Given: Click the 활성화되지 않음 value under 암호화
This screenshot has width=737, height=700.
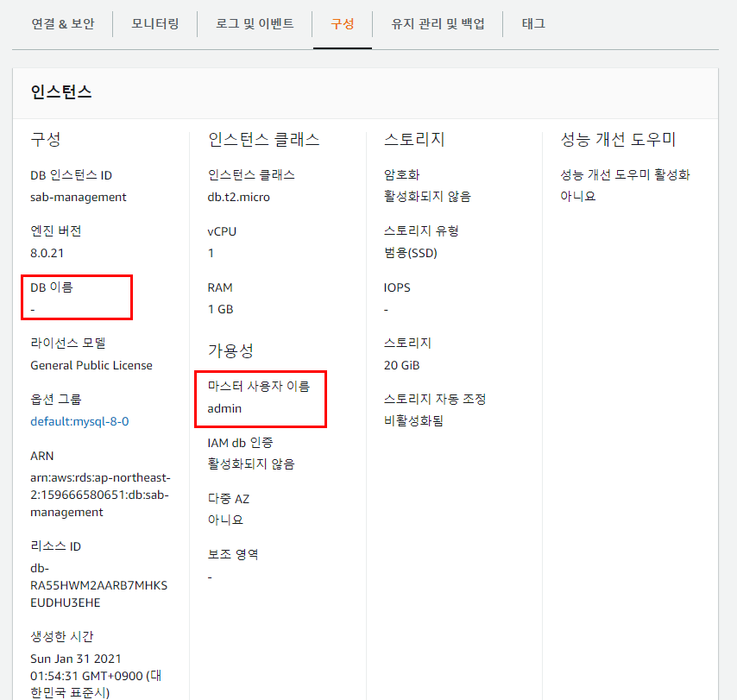Looking at the screenshot, I should (427, 196).
